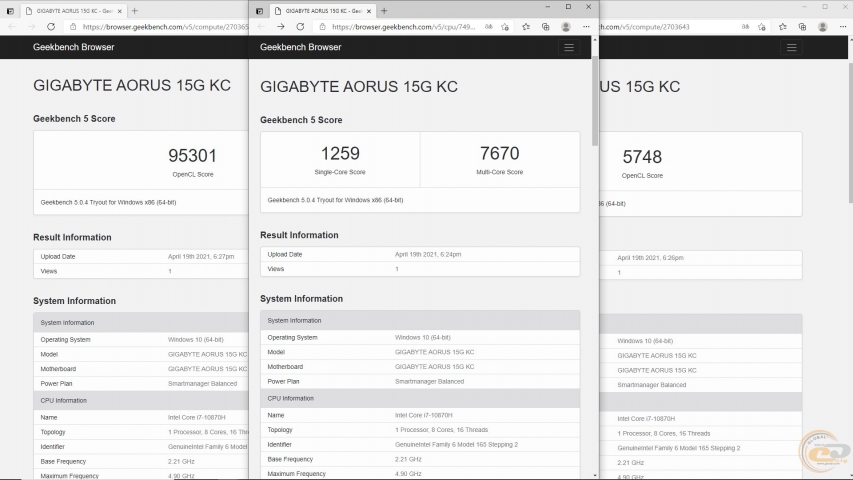Image resolution: width=853 pixels, height=480 pixels.
Task: Open tab actions menu in 95301 OpenCL window
Action: [10, 11]
